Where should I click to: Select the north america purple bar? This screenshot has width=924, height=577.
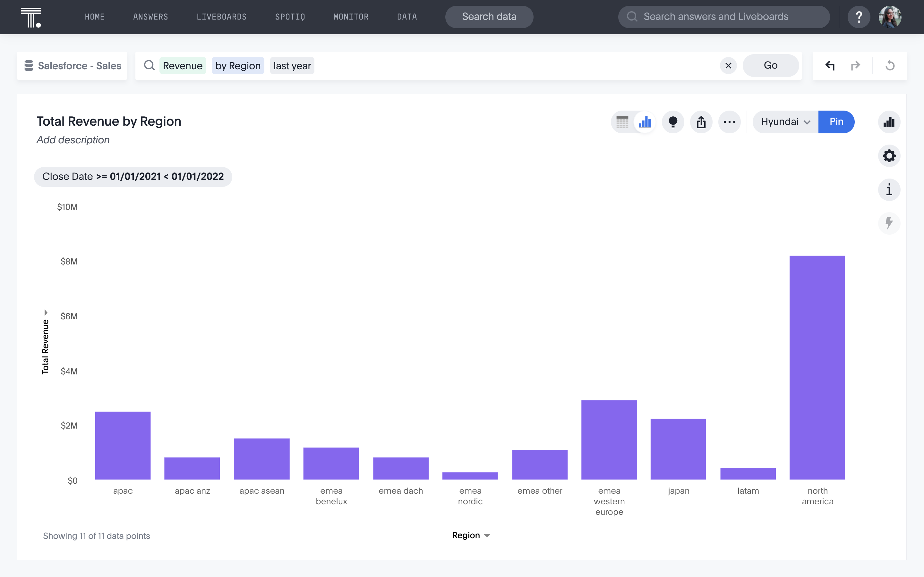point(817,367)
